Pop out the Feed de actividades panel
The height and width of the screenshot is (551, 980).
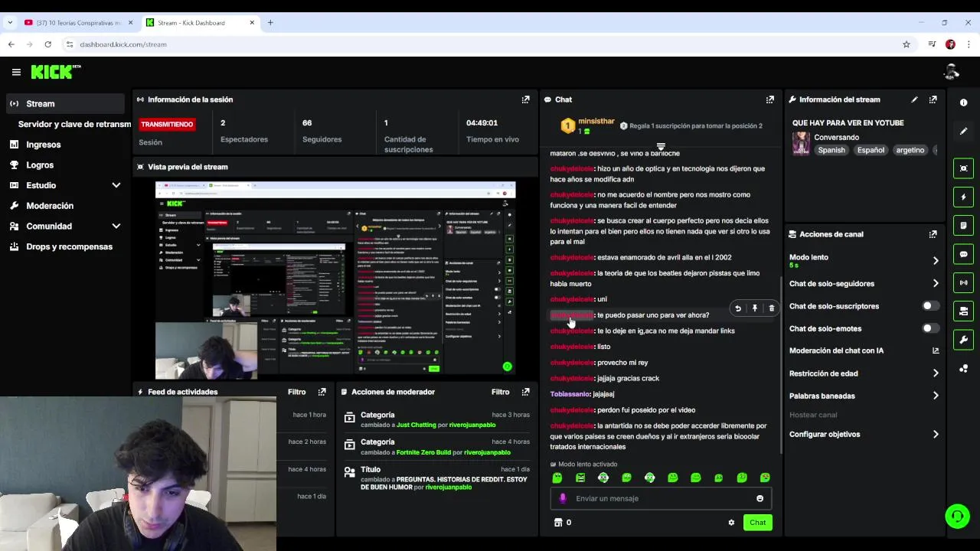coord(322,392)
